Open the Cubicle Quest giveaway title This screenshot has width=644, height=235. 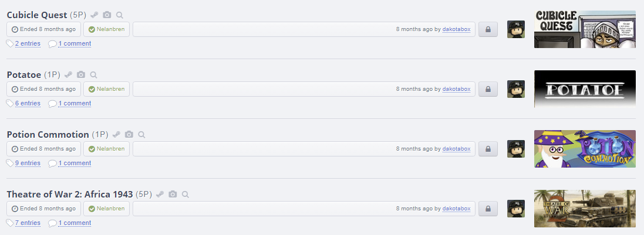click(37, 15)
